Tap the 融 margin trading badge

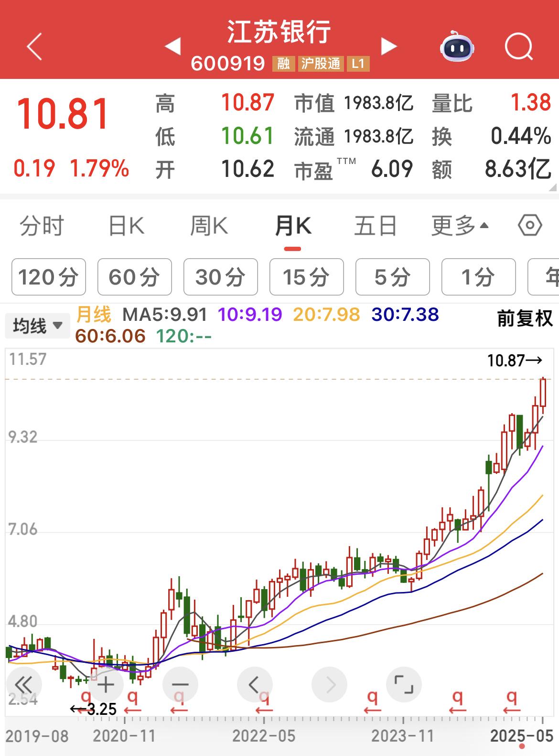click(283, 64)
